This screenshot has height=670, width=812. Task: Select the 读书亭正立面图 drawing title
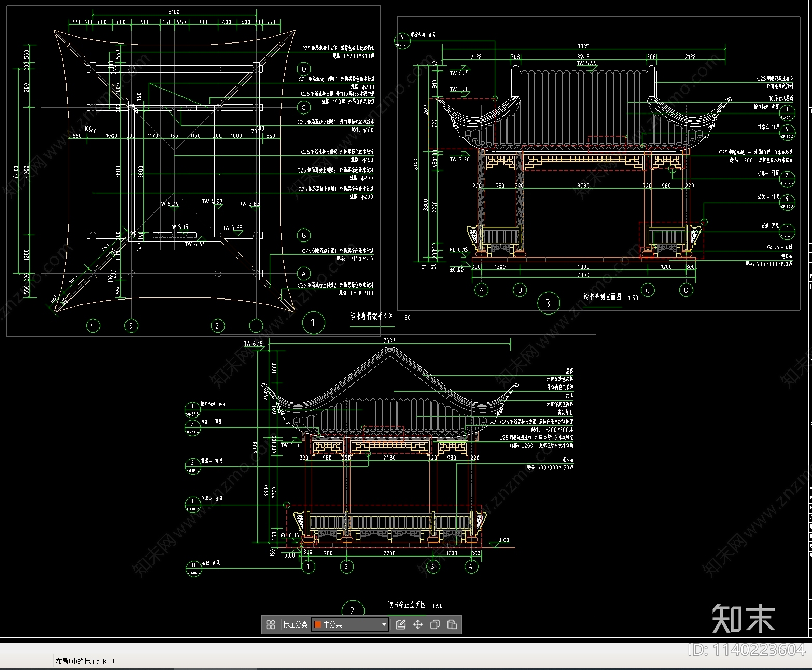pos(407,605)
